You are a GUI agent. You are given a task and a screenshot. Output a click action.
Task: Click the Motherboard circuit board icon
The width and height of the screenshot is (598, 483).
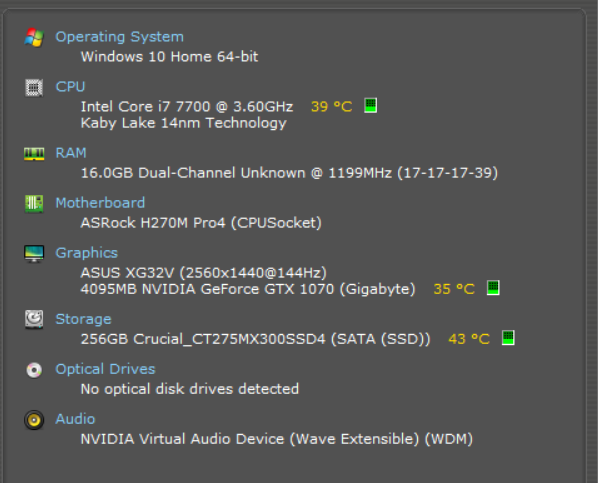(x=34, y=203)
